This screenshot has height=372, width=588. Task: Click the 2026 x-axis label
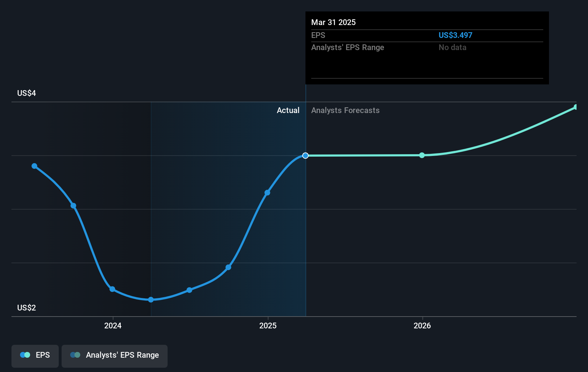coord(422,325)
